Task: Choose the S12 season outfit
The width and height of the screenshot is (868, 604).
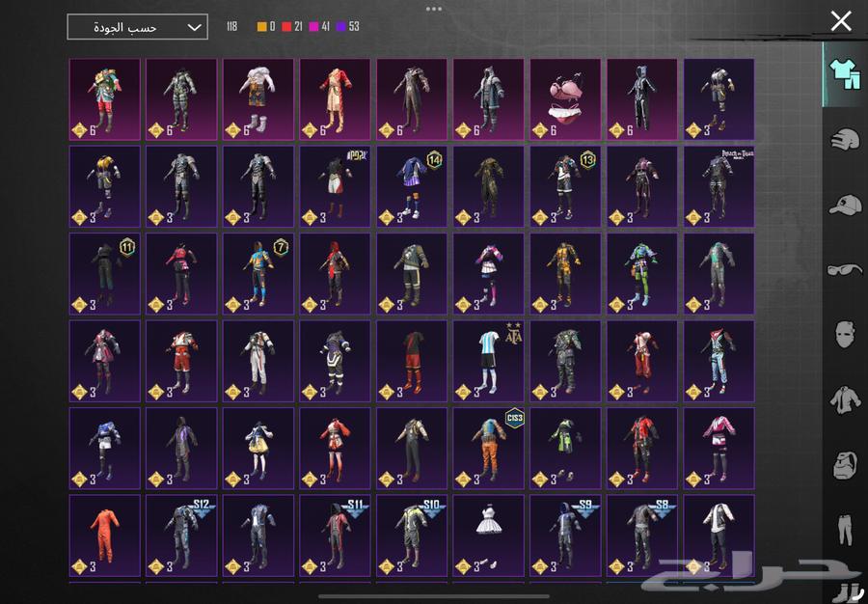Action: coord(181,535)
